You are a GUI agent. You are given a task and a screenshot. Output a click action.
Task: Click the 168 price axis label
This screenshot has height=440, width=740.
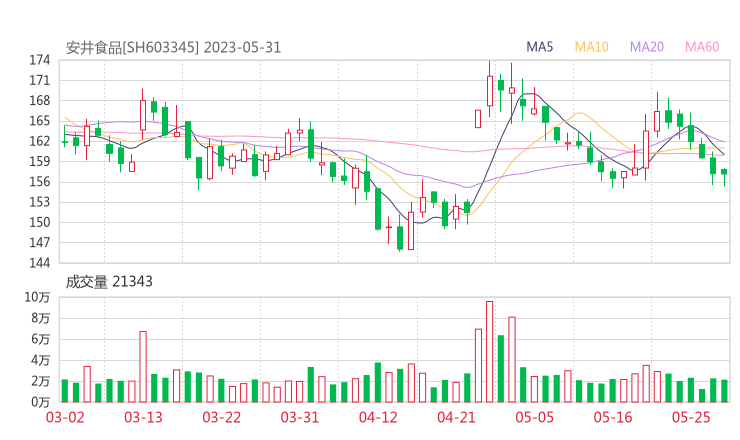pos(40,101)
